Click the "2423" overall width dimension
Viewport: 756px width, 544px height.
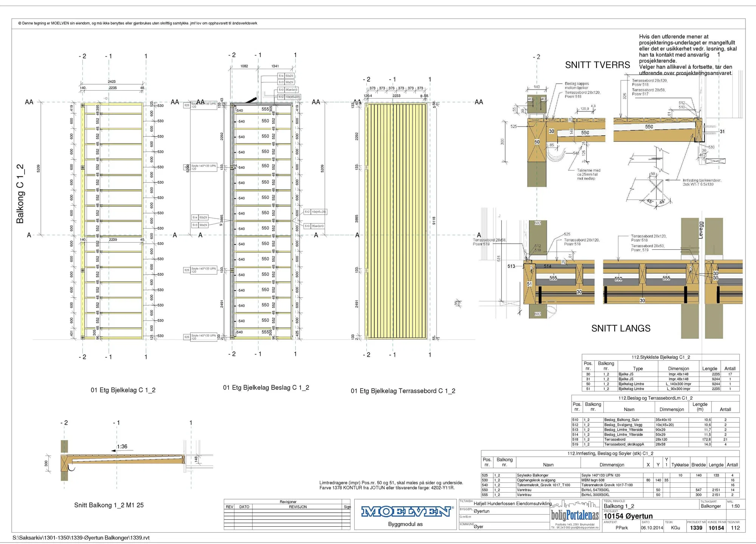pyautogui.click(x=112, y=82)
